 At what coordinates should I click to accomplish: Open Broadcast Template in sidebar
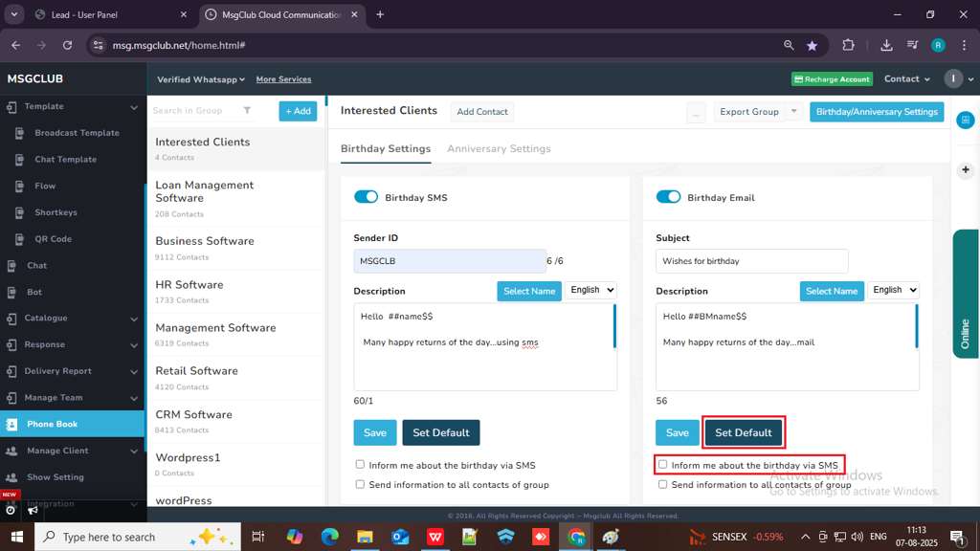coord(77,132)
